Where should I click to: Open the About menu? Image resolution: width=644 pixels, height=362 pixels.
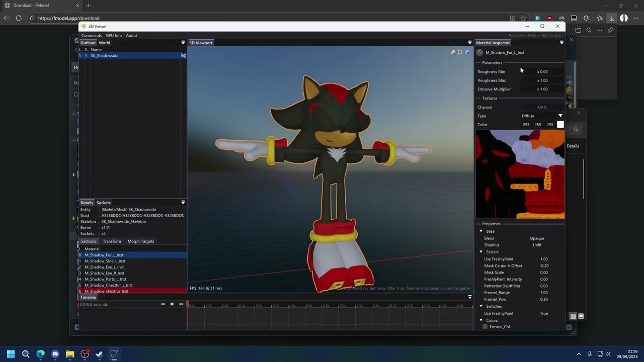131,35
